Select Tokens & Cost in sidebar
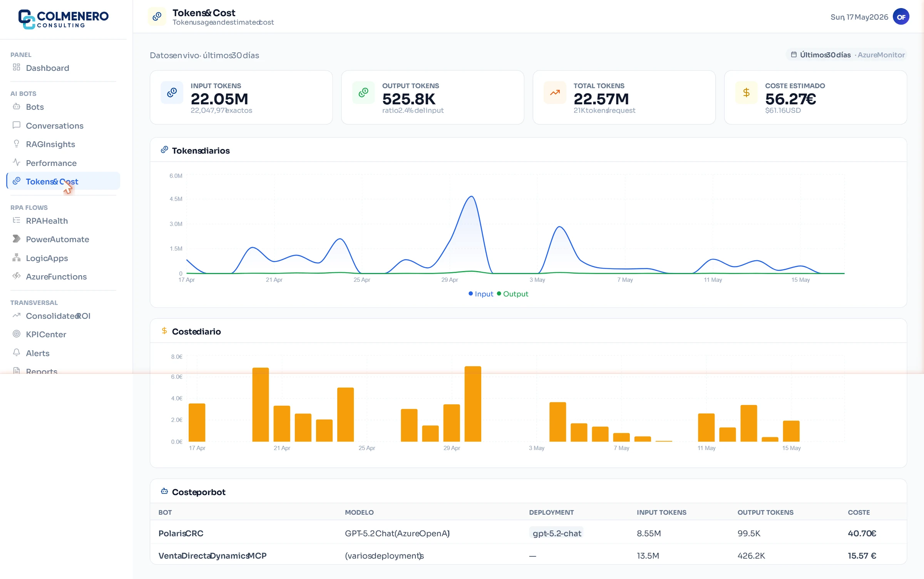 63,181
